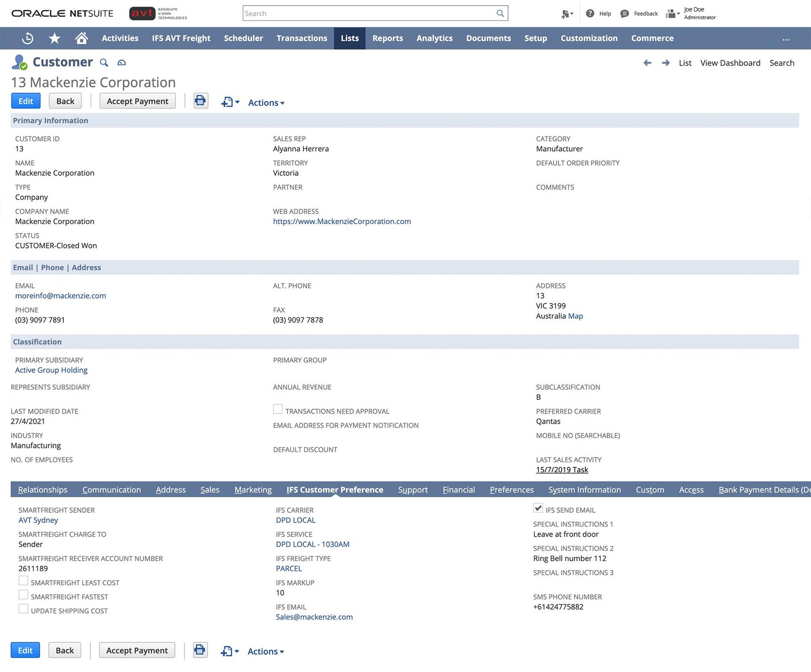Open the Commerce menu
The height and width of the screenshot is (672, 811).
(652, 38)
